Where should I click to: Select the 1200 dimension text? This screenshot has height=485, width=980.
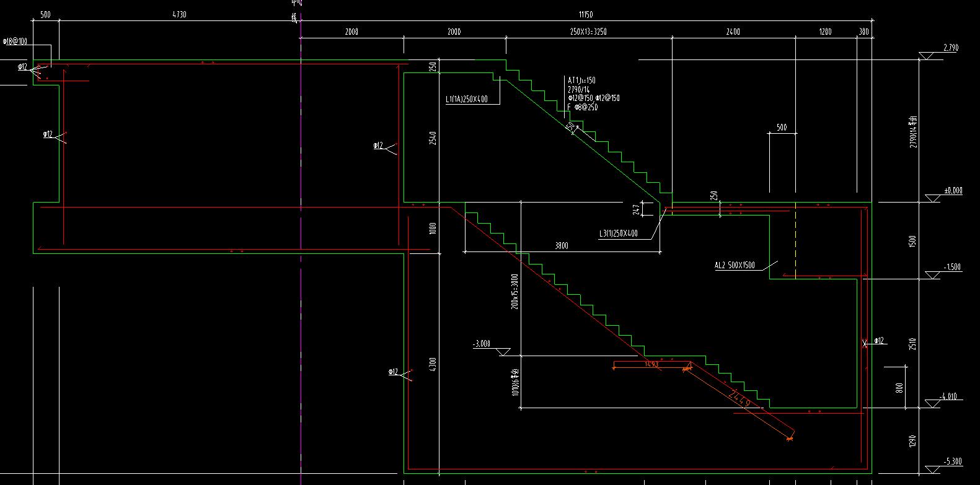pos(825,32)
